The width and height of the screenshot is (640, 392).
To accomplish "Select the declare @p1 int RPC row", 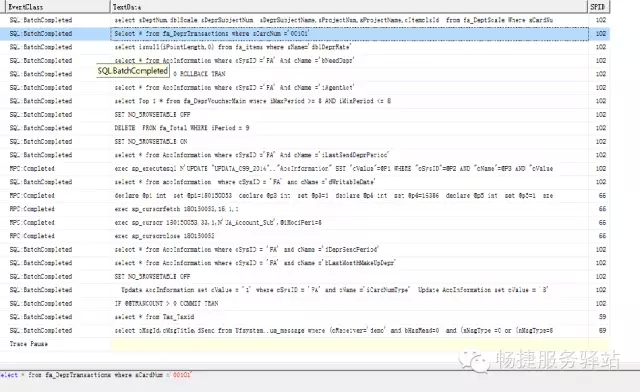I will click(x=305, y=196).
